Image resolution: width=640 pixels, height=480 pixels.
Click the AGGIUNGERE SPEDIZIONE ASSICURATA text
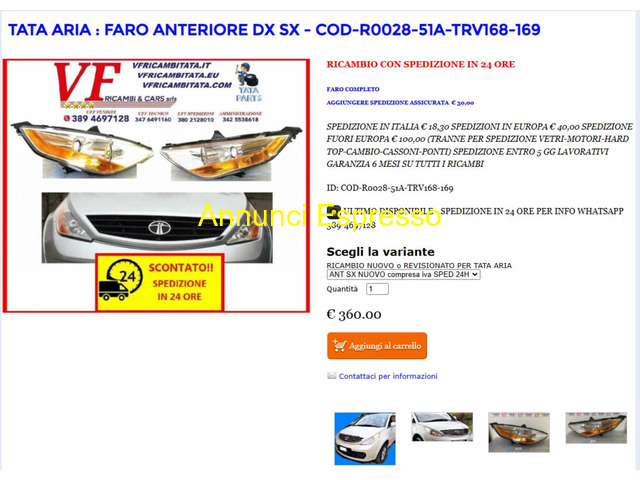tap(400, 103)
